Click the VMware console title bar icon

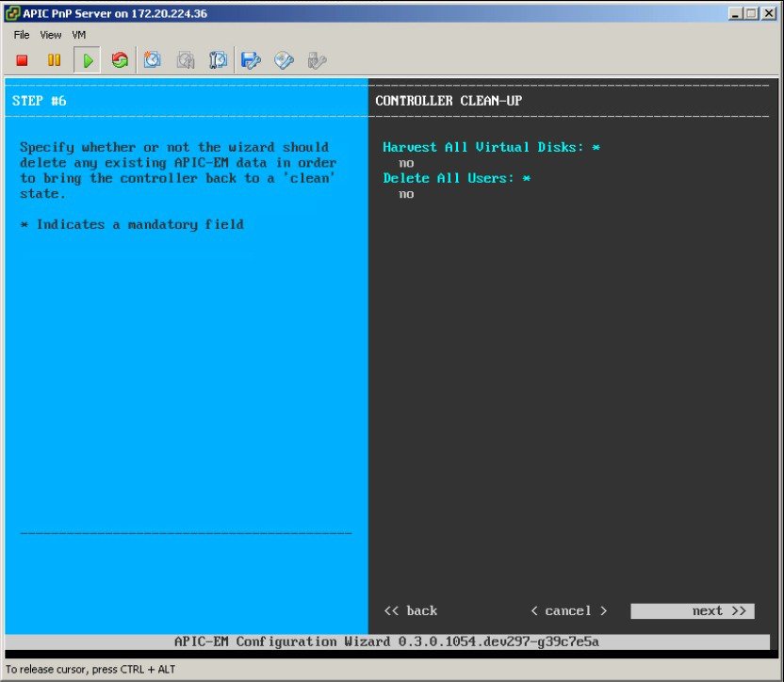[12, 13]
